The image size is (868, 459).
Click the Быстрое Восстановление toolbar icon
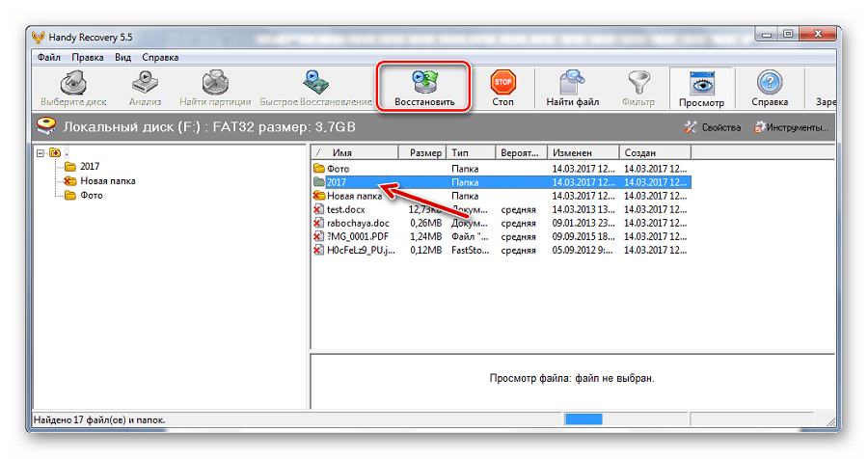tap(315, 83)
